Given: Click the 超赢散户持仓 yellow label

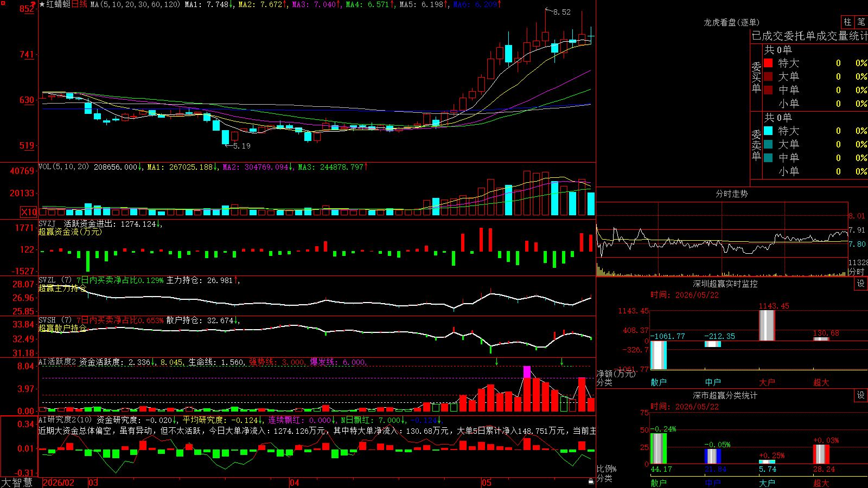Looking at the screenshot, I should point(62,329).
